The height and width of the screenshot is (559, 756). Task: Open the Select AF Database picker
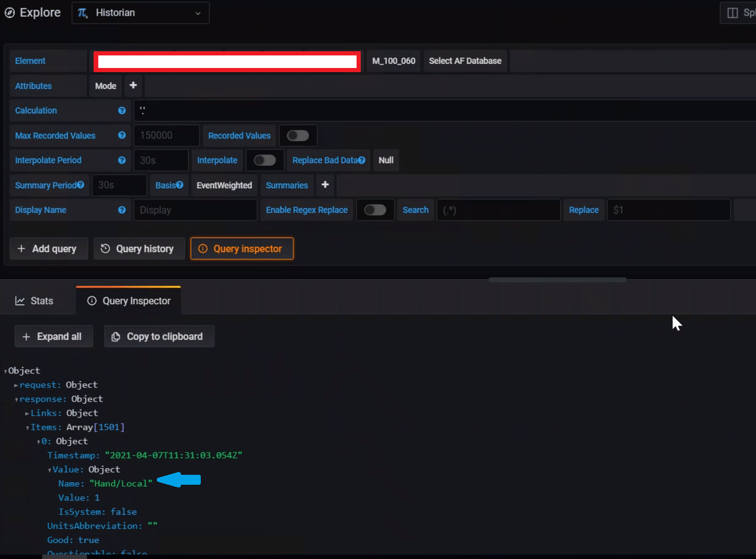pos(465,61)
